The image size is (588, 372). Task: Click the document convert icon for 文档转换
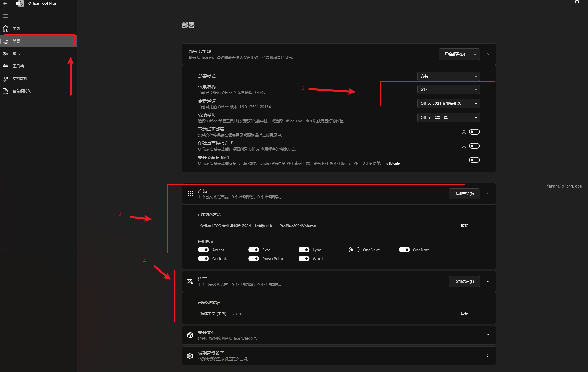tap(6, 79)
